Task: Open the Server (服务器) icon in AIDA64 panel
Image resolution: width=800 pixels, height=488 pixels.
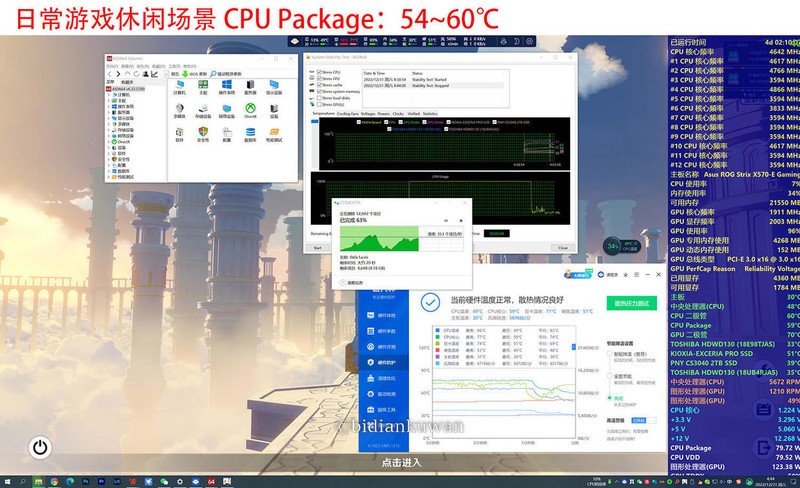Action: 250,85
